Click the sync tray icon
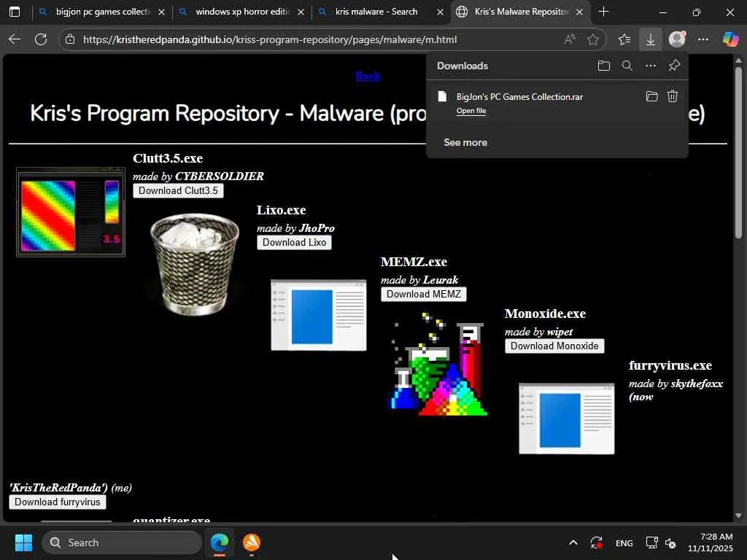 597,542
